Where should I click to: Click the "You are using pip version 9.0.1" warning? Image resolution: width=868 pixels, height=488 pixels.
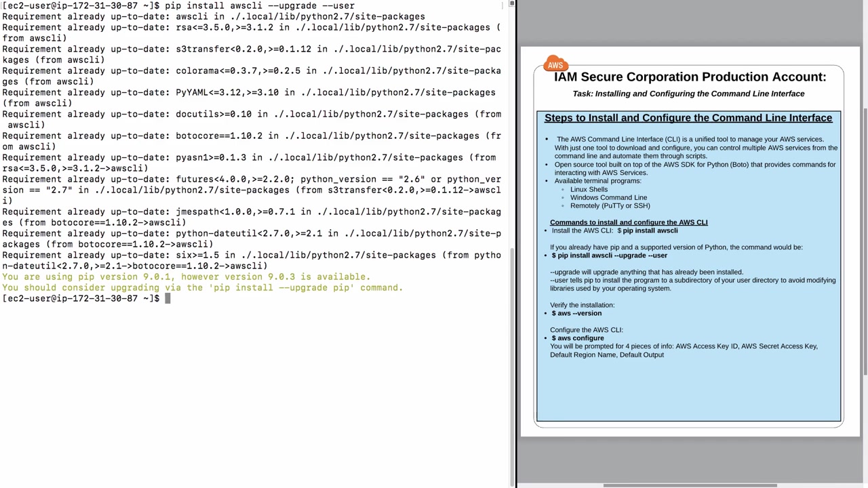coord(186,277)
